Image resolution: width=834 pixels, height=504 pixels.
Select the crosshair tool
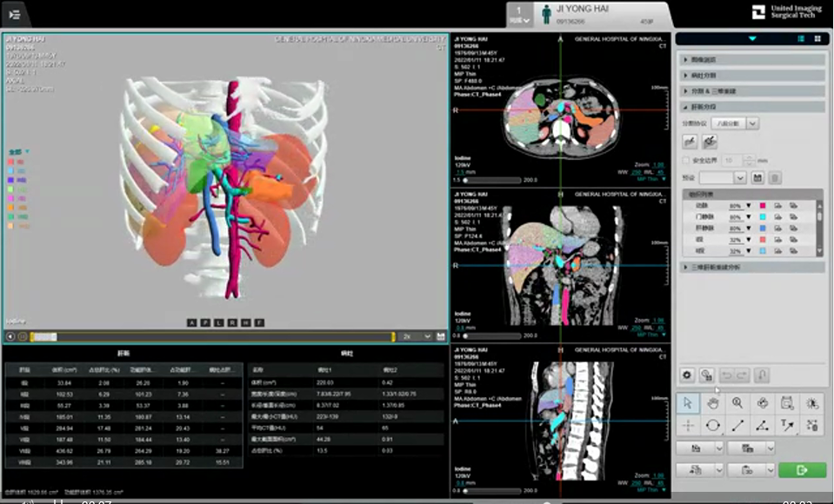(x=688, y=425)
